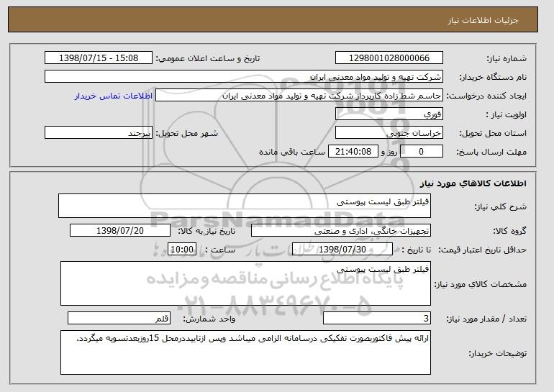Click the اطلاعات کالاهای مورد نیاز section heading
The width and height of the screenshot is (554, 392).
(x=473, y=183)
